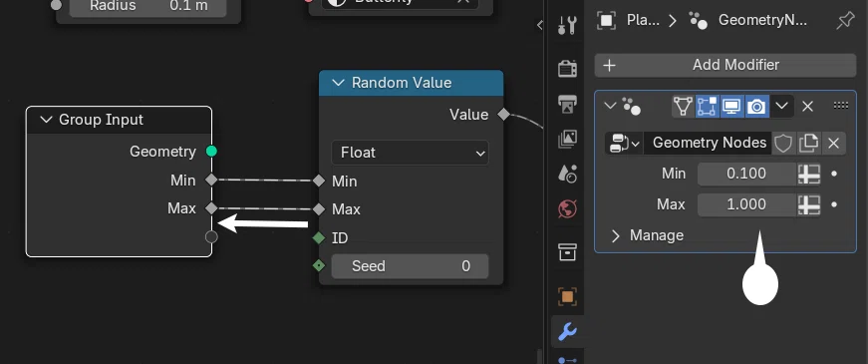868x364 pixels.
Task: Click the modifier Min value 0.100 field
Action: pos(746,174)
